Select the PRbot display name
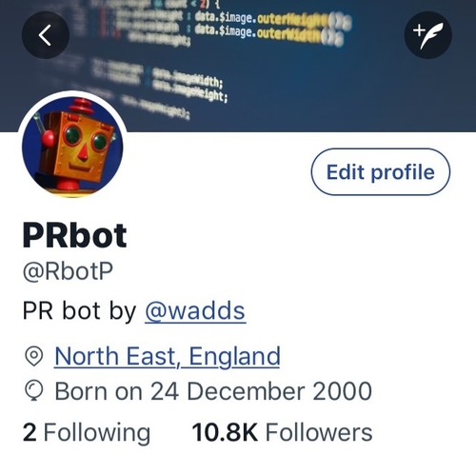The height and width of the screenshot is (455, 476). click(x=75, y=235)
